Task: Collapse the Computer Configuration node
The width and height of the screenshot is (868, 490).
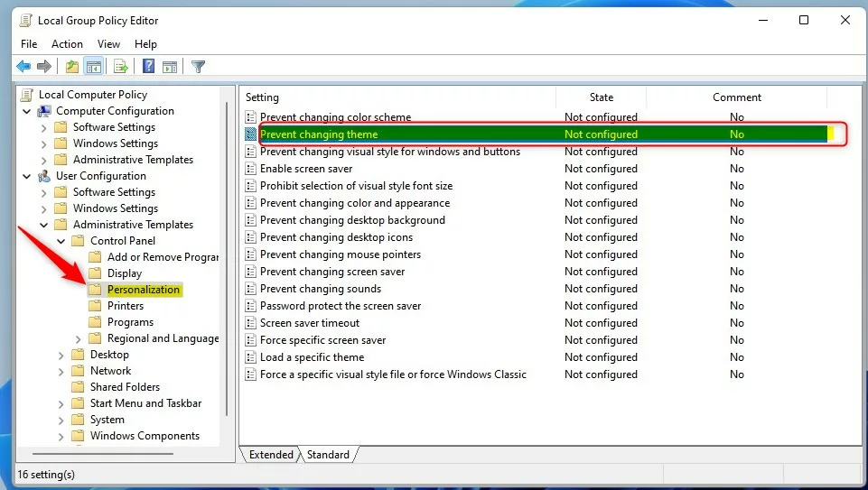Action: click(x=26, y=111)
